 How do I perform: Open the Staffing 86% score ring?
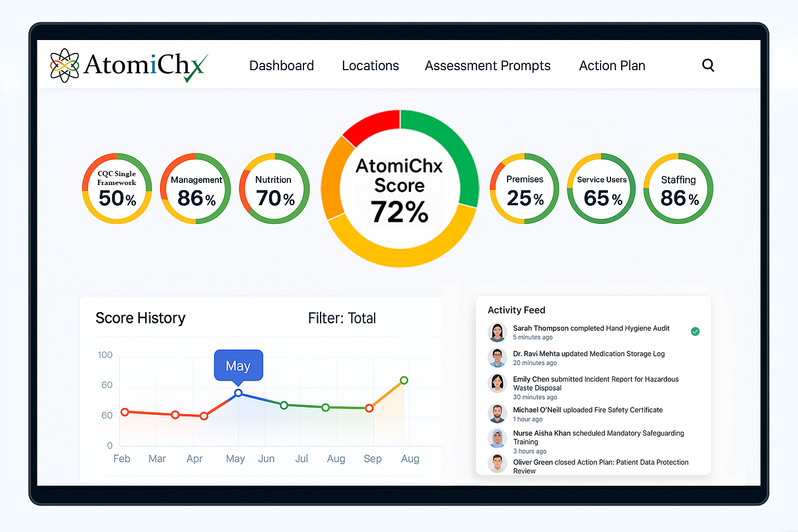(x=679, y=189)
